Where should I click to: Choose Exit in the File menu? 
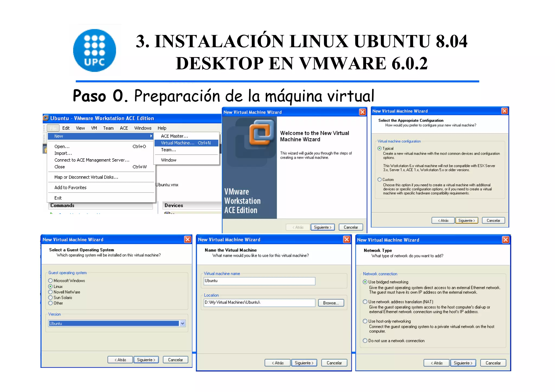click(101, 198)
